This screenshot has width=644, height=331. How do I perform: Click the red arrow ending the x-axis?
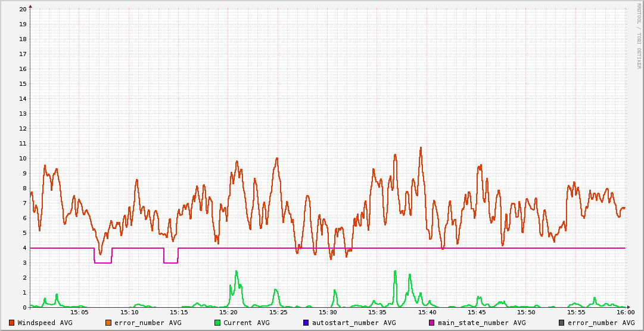(x=628, y=307)
